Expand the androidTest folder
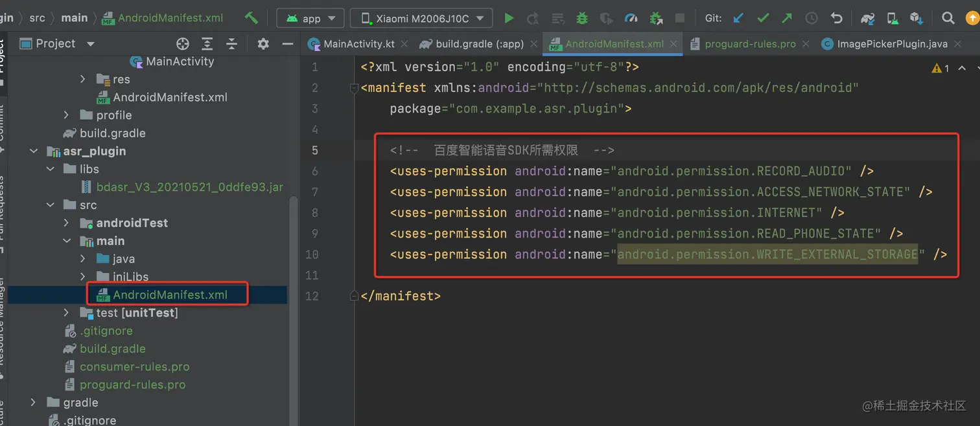980x426 pixels. (66, 223)
